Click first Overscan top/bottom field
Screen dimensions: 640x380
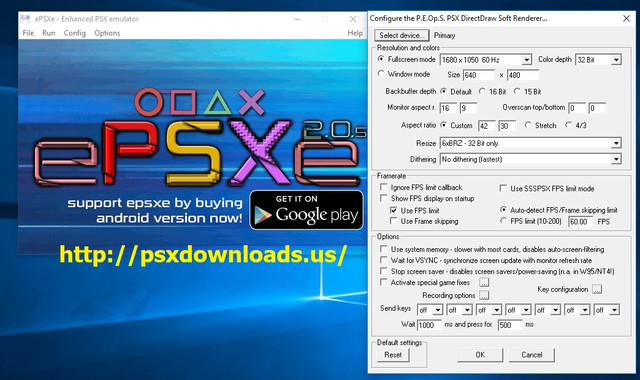pos(577,108)
